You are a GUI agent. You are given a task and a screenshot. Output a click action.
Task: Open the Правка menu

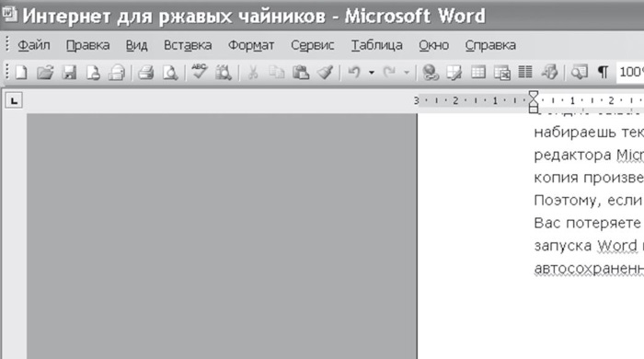tap(88, 45)
